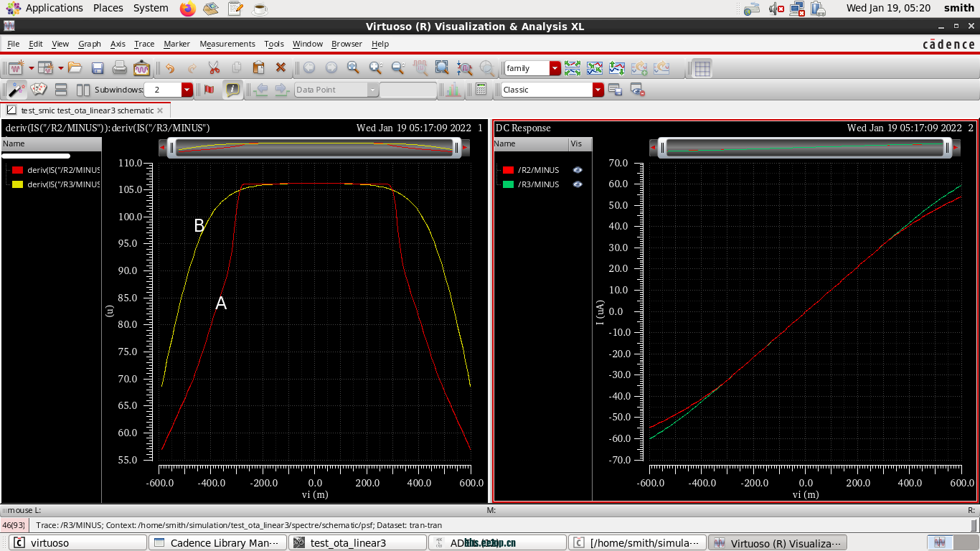This screenshot has height=551, width=980.
Task: Close the test_ota_linear3 schematic tab
Action: [160, 110]
